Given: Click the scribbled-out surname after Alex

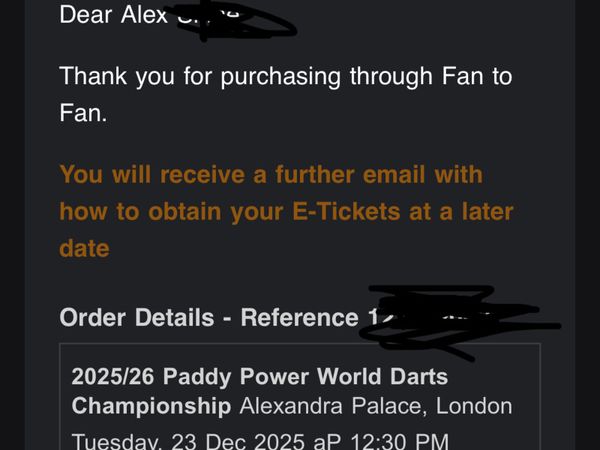Looking at the screenshot, I should pos(225,20).
